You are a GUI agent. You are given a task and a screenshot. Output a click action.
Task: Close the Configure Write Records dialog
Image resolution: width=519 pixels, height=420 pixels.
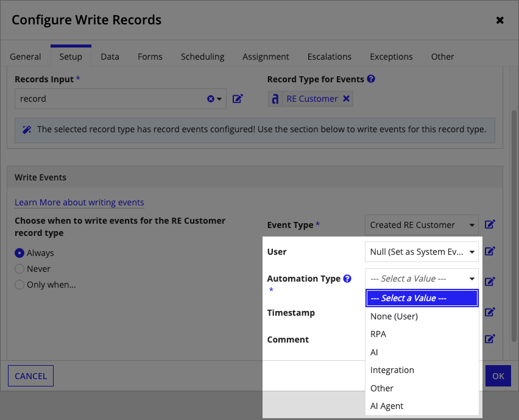pyautogui.click(x=500, y=20)
